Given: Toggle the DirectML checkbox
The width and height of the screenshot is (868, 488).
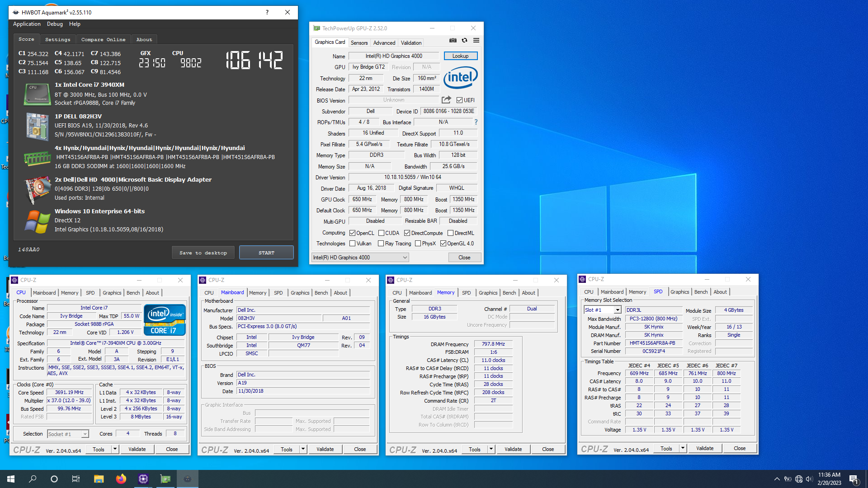Looking at the screenshot, I should click(x=451, y=233).
